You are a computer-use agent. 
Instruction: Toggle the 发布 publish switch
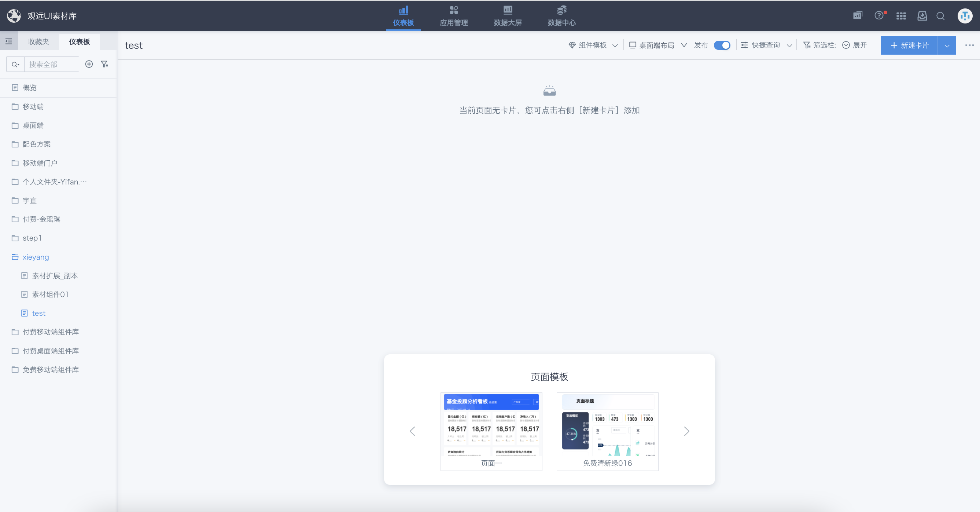[722, 45]
